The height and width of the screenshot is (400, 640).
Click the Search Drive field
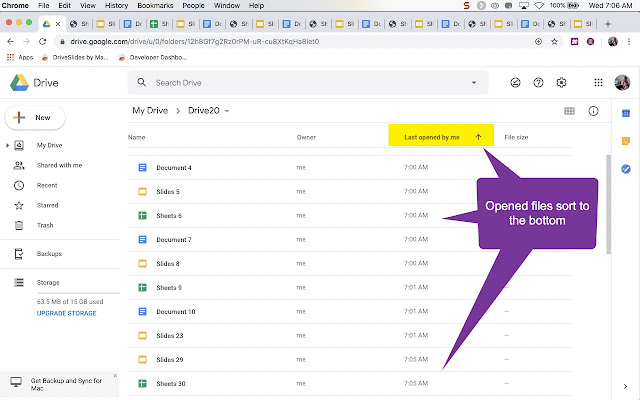pos(300,83)
